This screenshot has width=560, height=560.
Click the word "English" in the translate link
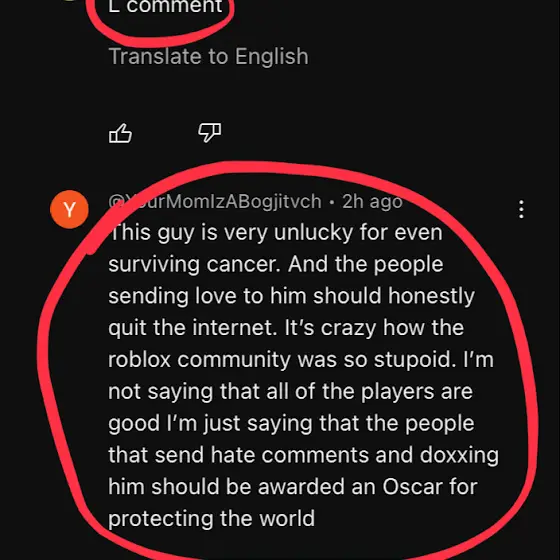click(271, 57)
